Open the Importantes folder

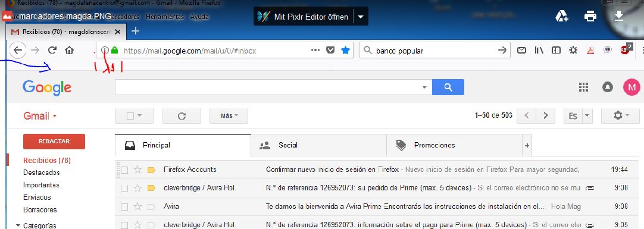pyautogui.click(x=42, y=184)
